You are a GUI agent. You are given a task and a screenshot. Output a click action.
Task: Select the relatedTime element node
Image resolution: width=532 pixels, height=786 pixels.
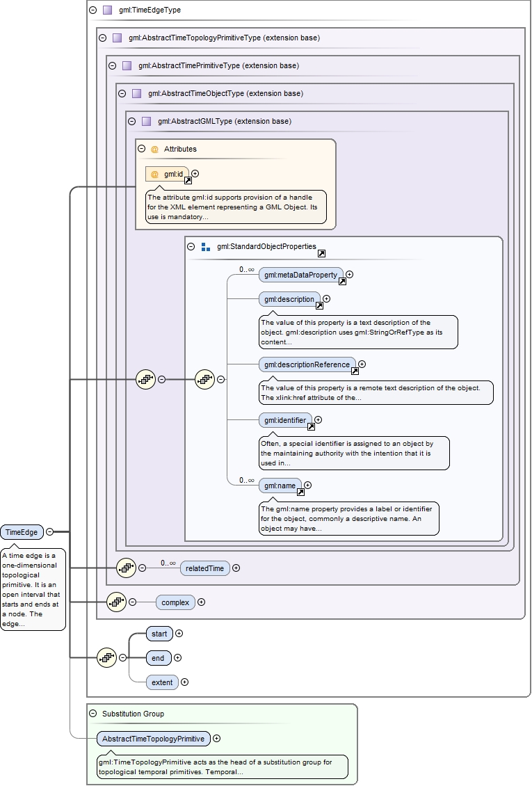tap(205, 568)
